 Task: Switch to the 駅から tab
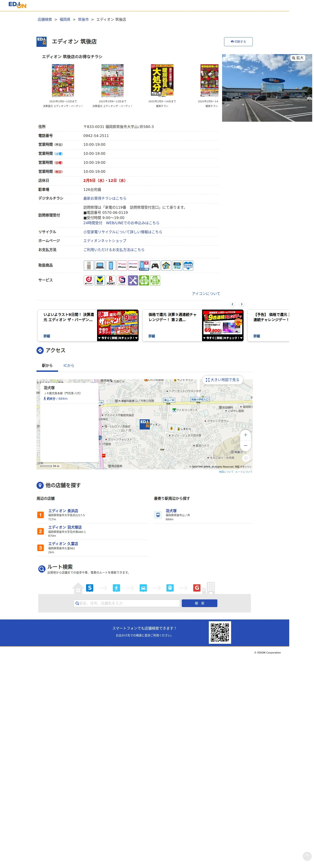tap(47, 365)
